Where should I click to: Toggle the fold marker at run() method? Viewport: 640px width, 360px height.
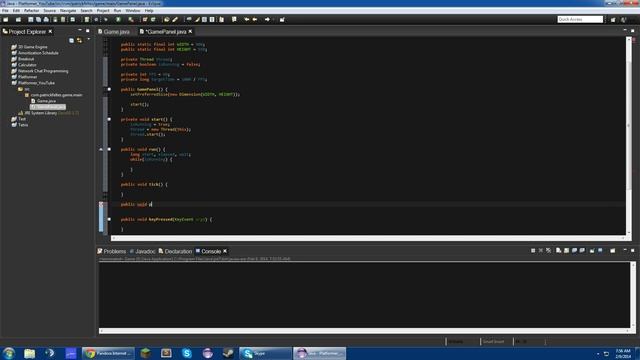pos(109,149)
